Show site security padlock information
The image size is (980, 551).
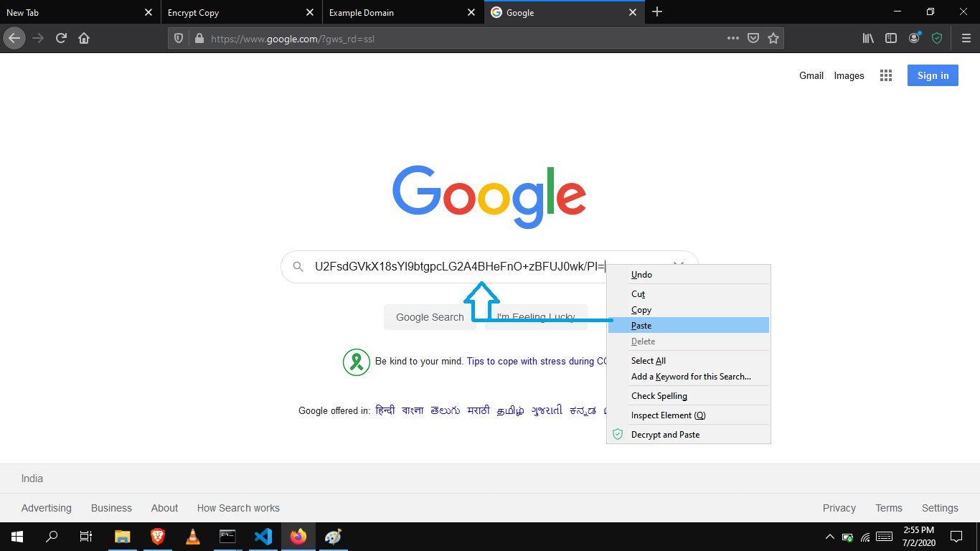[x=199, y=38]
